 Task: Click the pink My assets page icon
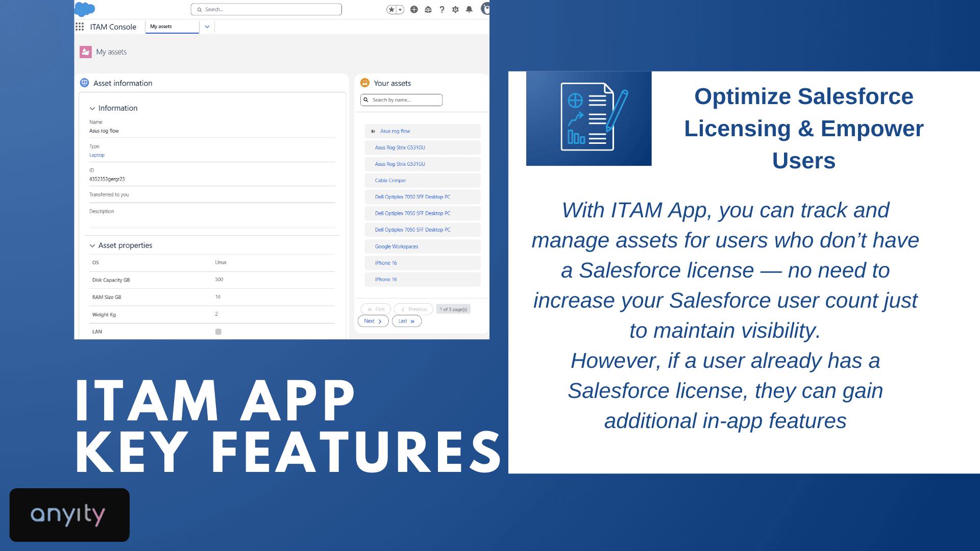[x=86, y=52]
